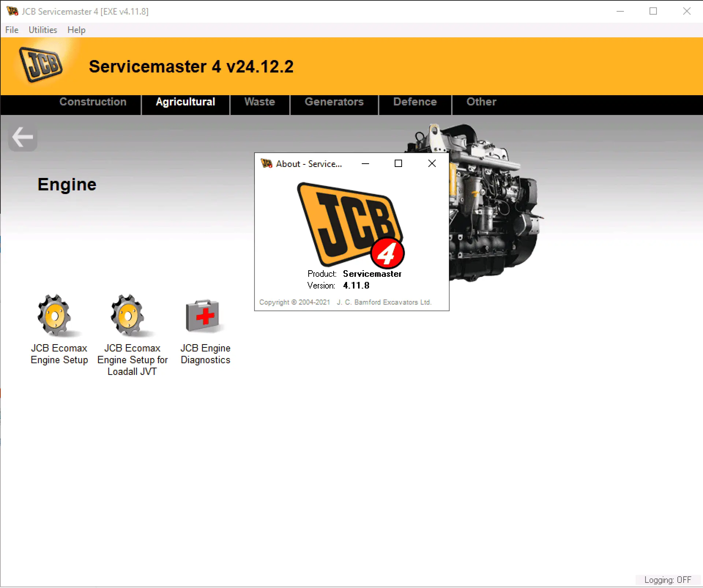The height and width of the screenshot is (588, 703).
Task: Minimize the main Servicemaster window
Action: coord(620,11)
